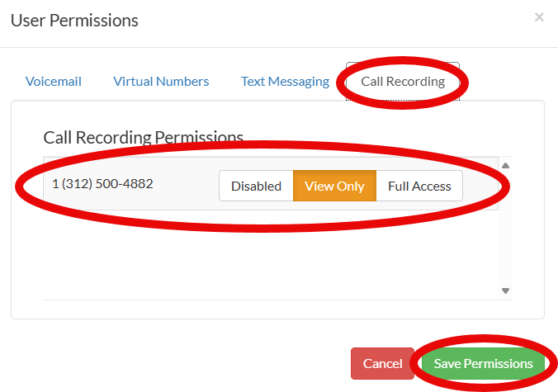
Task: Close the User Permissions dialog
Action: (x=539, y=17)
